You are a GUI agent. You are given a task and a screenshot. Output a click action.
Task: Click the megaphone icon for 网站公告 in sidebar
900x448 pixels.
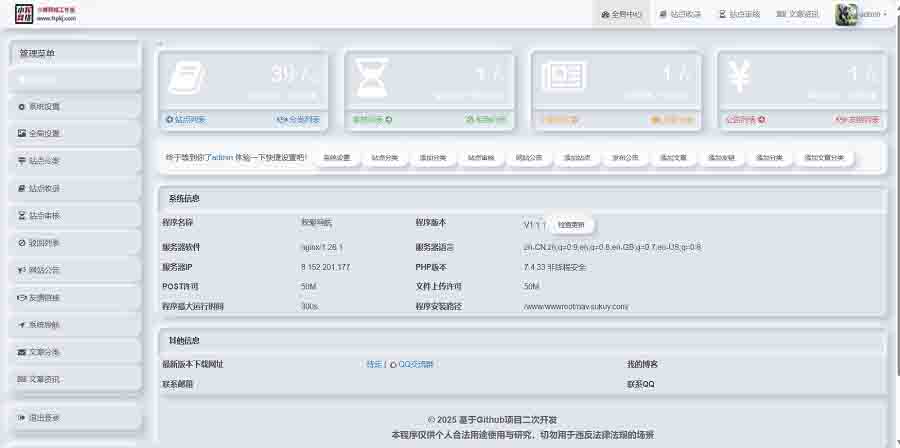[22, 270]
